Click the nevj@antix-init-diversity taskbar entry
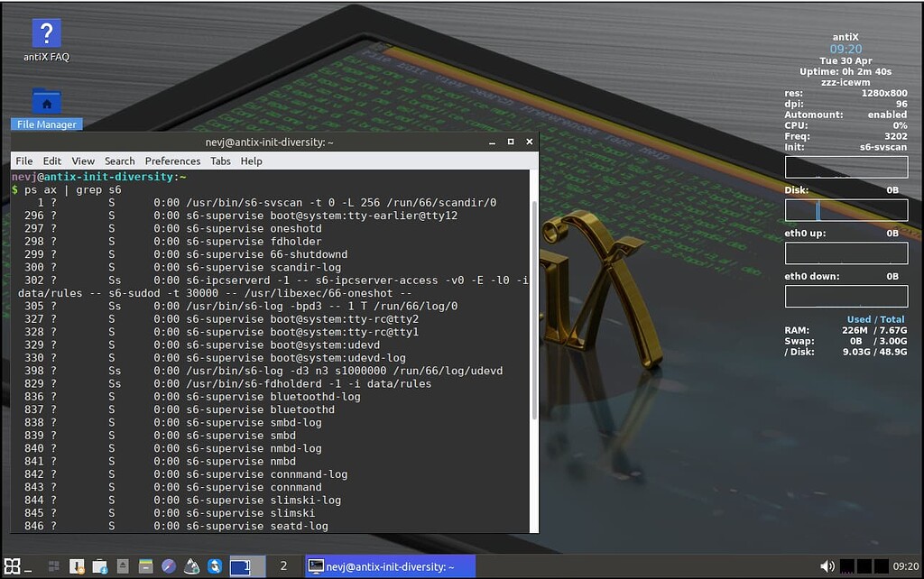This screenshot has height=579, width=924. [388, 566]
